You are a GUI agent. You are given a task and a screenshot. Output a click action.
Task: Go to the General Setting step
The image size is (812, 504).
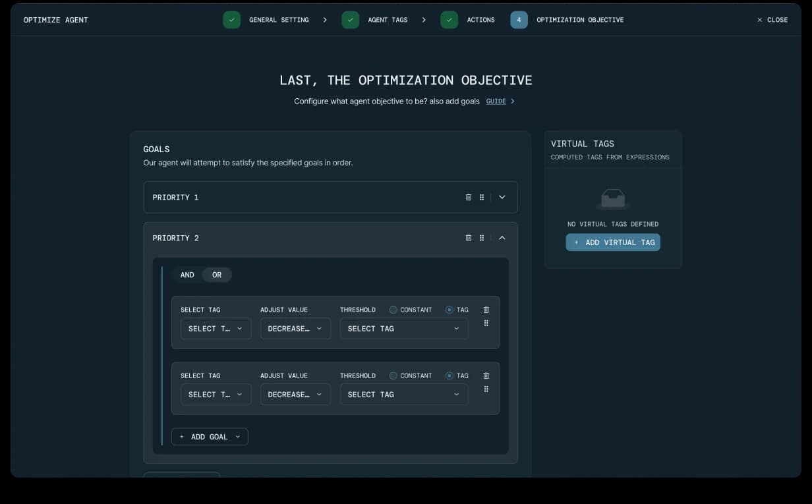[x=279, y=20]
